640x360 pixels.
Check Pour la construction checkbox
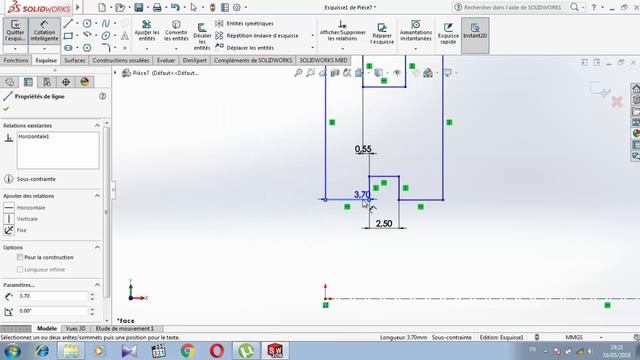[20, 258]
